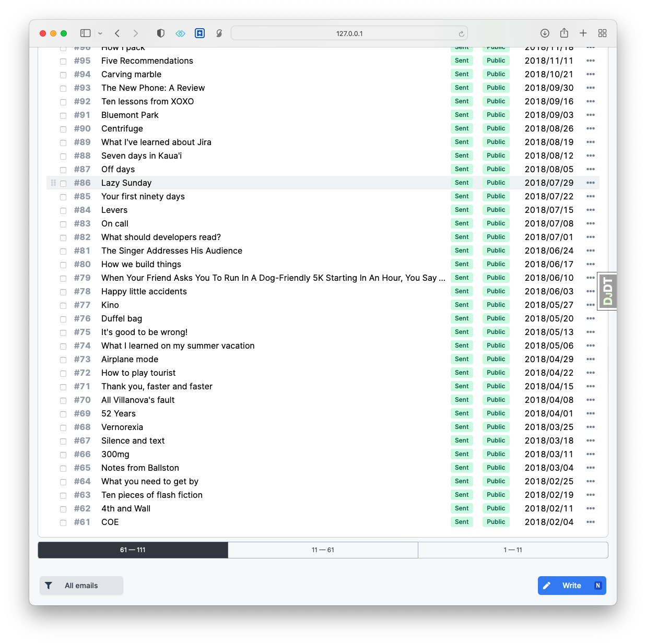The image size is (646, 644).
Task: Switch to the 1 — 11 page tab
Action: pos(513,550)
